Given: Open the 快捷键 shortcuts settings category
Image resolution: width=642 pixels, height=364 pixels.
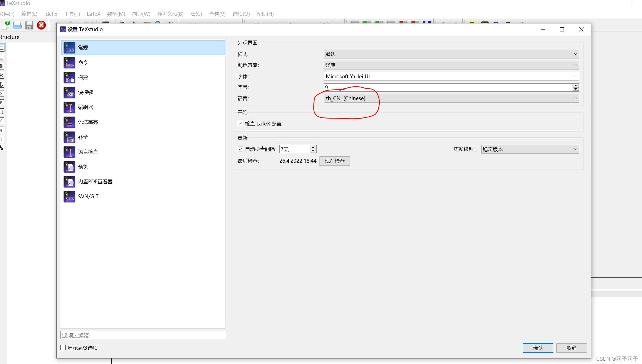Looking at the screenshot, I should tap(143, 92).
